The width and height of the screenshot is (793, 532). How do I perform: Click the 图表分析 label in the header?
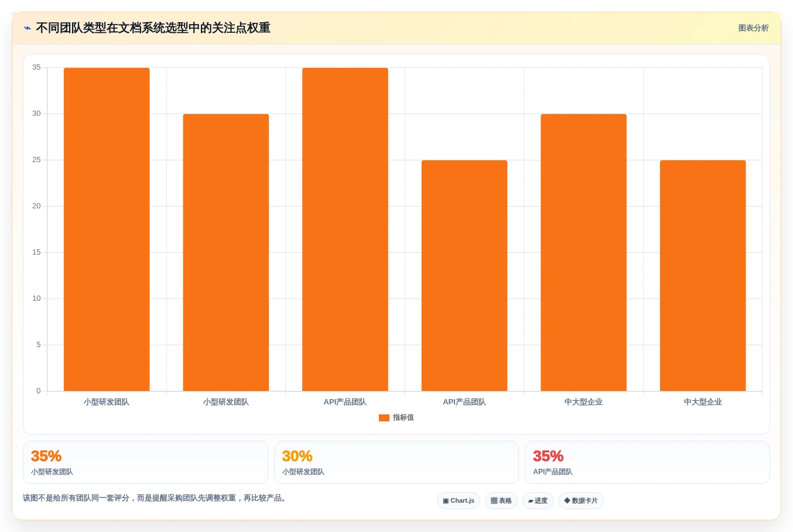coord(753,28)
